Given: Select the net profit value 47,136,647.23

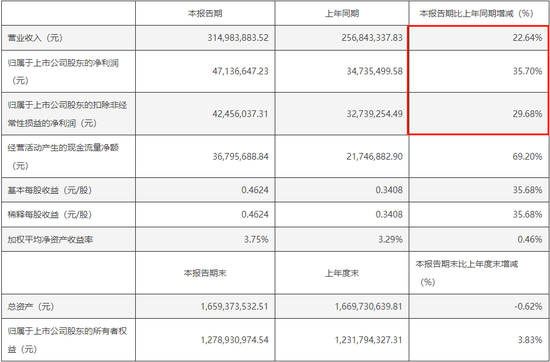Looking at the screenshot, I should pos(240,71).
